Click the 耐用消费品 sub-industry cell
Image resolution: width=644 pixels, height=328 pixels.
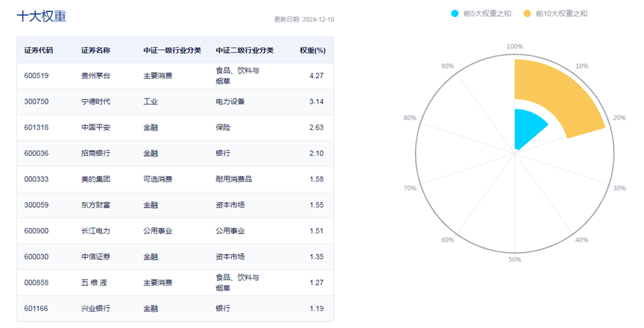pos(234,179)
